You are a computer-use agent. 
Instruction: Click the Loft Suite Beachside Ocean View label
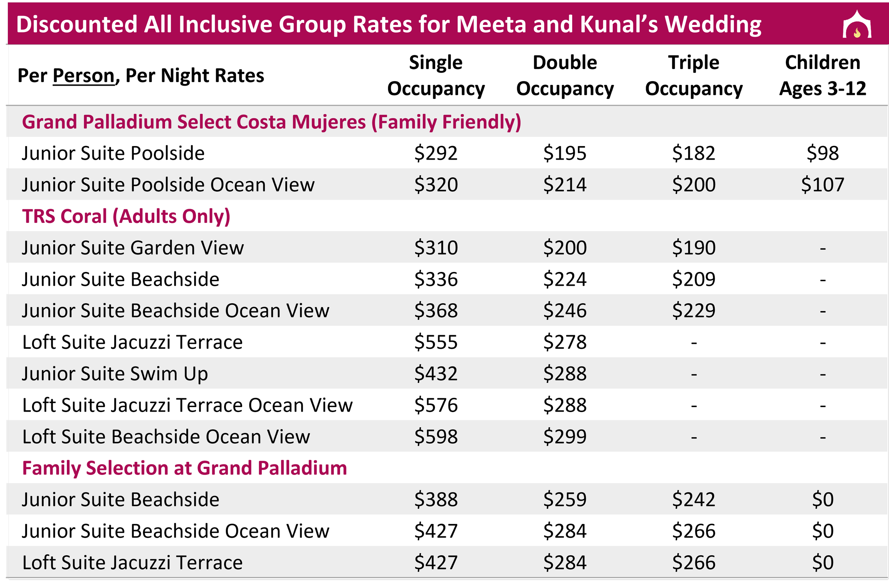(166, 437)
